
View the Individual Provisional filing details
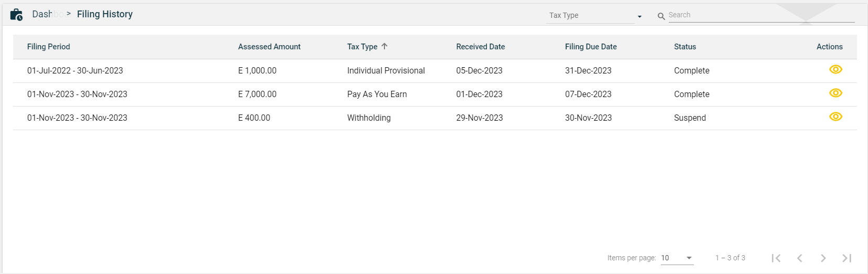[835, 70]
